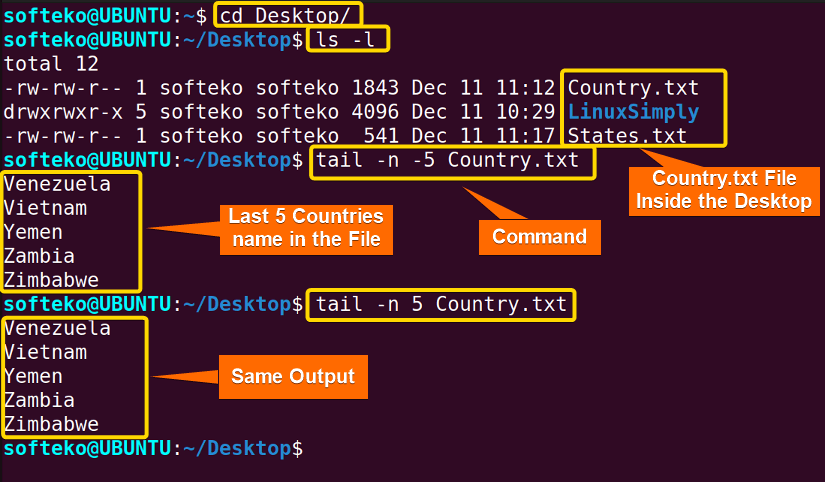Click Zimbabwe in the "tail -n -5" output

click(51, 280)
